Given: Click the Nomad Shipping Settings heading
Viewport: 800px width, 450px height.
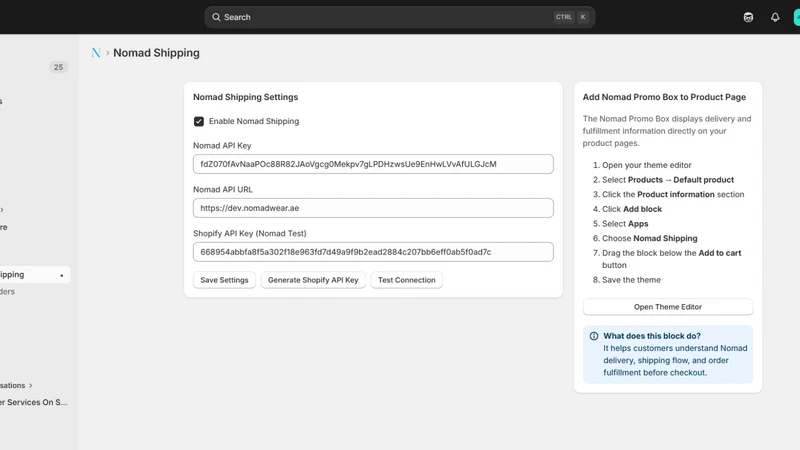Looking at the screenshot, I should pos(245,97).
